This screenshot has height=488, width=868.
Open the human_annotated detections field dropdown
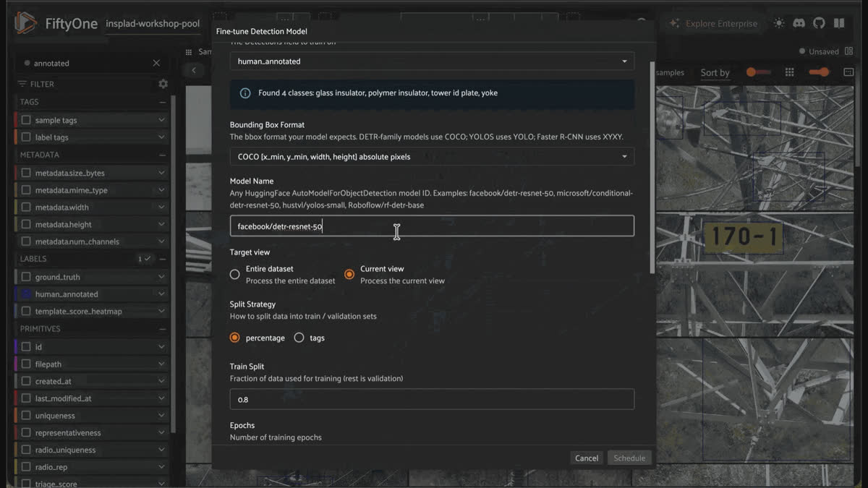pyautogui.click(x=432, y=61)
